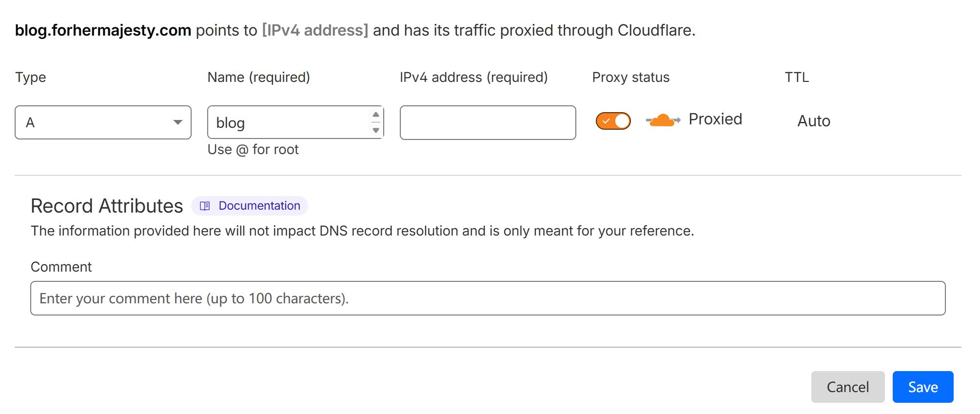Image resolution: width=980 pixels, height=414 pixels.
Task: Click the up arrow in Name field
Action: [x=375, y=115]
